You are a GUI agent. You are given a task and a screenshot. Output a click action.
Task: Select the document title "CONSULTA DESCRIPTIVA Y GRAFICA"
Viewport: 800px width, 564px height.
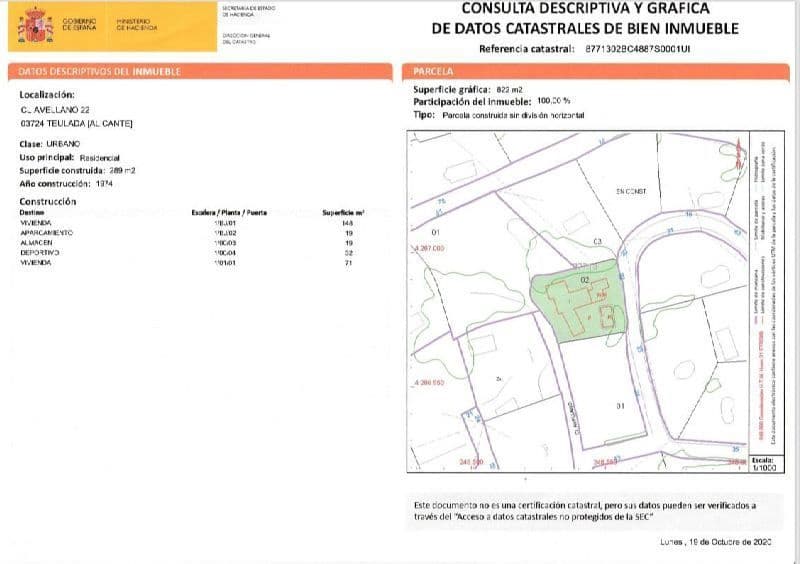(585, 8)
